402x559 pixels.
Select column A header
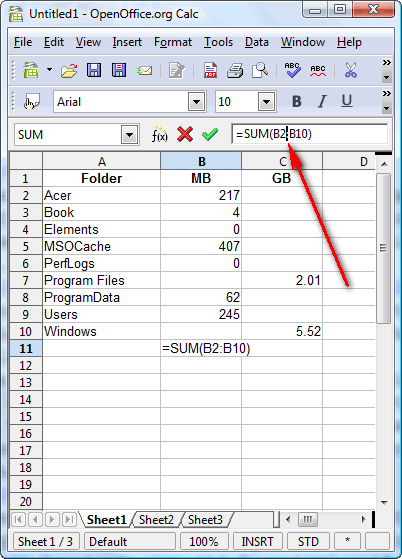(102, 161)
